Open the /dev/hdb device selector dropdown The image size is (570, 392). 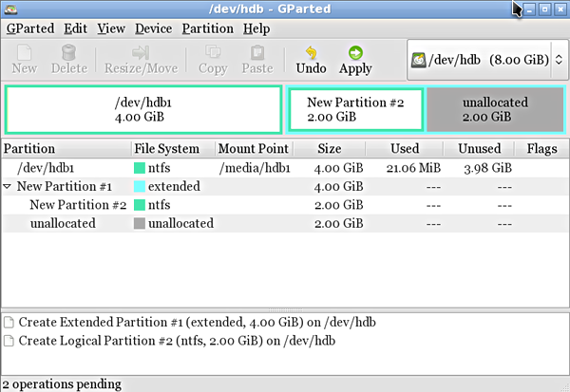(484, 60)
